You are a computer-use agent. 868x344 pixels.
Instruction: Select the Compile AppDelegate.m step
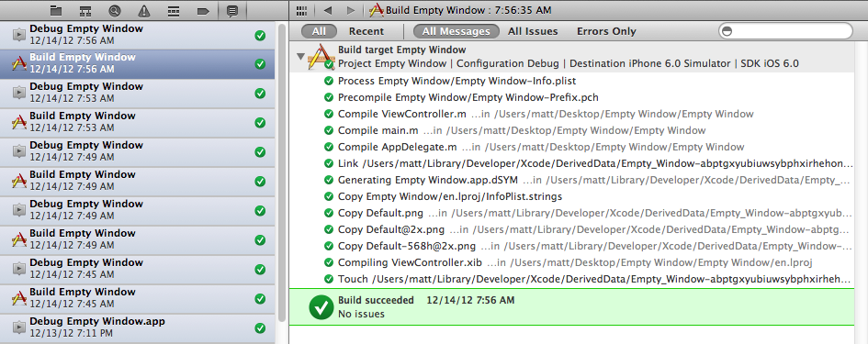click(572, 147)
